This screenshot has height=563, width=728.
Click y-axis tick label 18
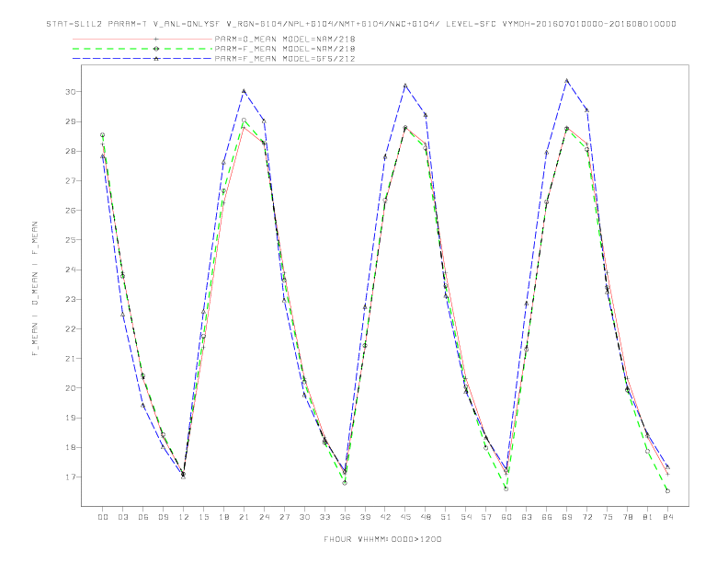click(x=71, y=447)
